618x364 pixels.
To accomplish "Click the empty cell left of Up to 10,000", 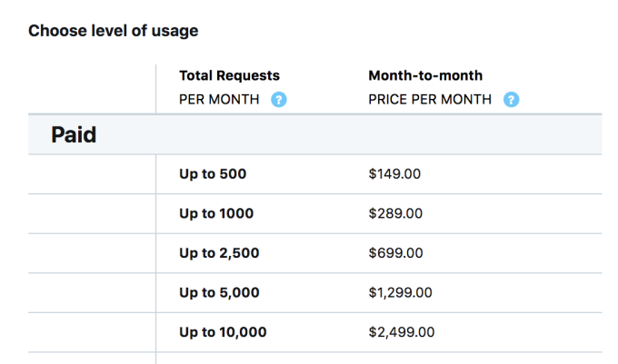I will coord(91,332).
